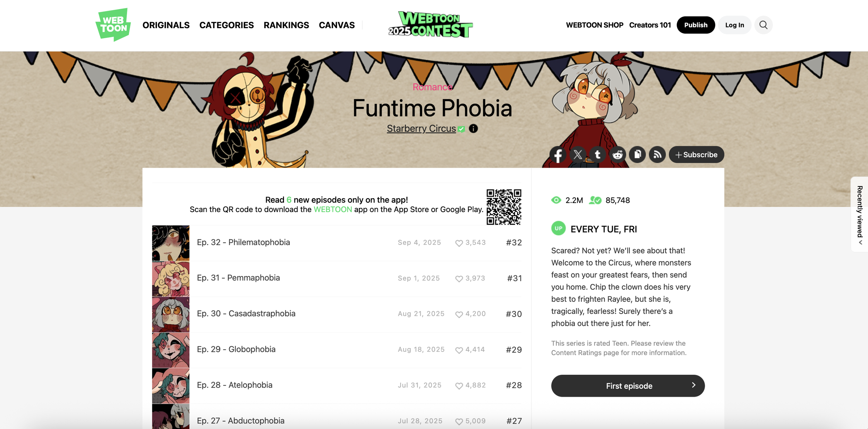Open the Starberry Circus creator link

click(421, 128)
